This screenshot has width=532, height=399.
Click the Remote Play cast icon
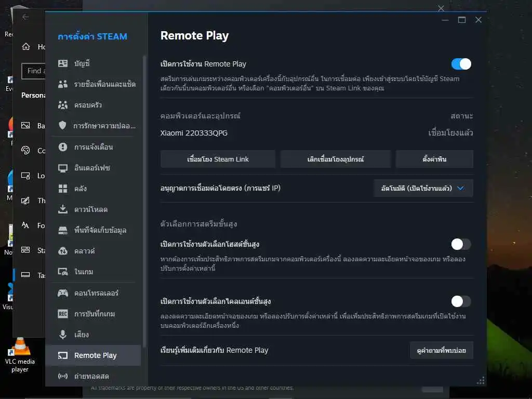coord(63,355)
